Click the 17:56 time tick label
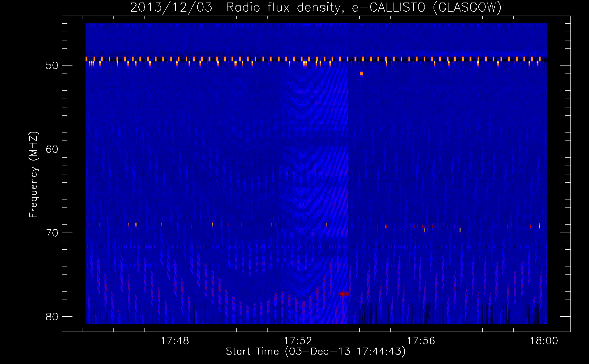 click(421, 341)
